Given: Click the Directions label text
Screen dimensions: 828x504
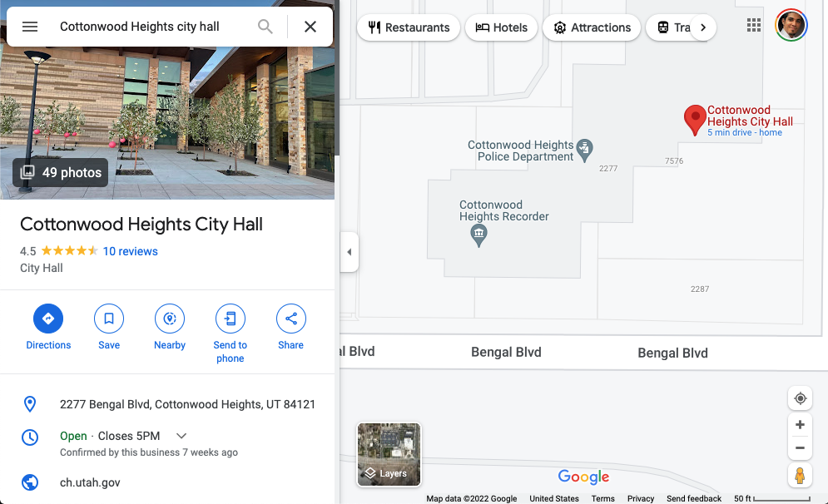Looking at the screenshot, I should (x=48, y=345).
